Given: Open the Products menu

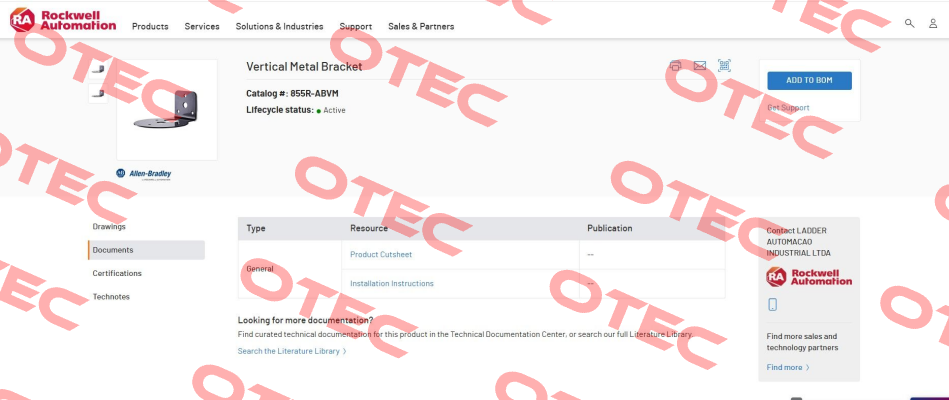Looking at the screenshot, I should 150,27.
